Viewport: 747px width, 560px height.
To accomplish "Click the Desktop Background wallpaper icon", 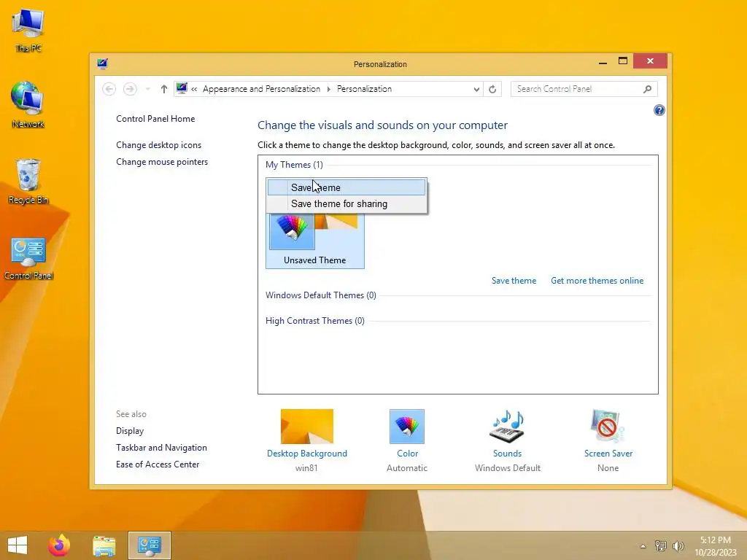I will pos(307,426).
